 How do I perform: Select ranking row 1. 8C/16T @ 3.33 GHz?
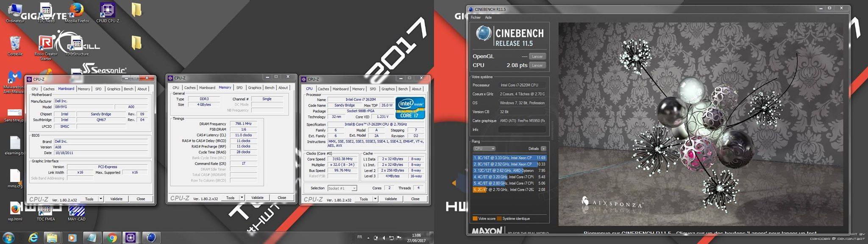coord(509,158)
